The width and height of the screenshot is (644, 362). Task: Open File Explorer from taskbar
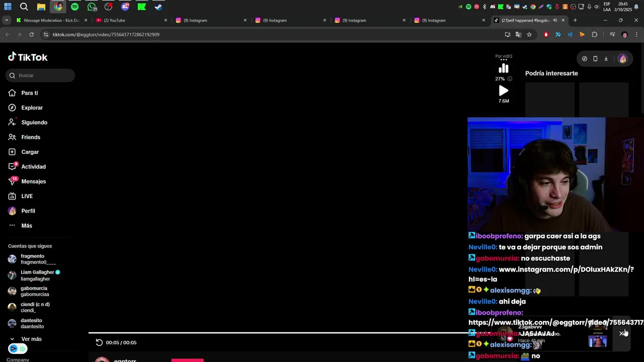click(41, 7)
